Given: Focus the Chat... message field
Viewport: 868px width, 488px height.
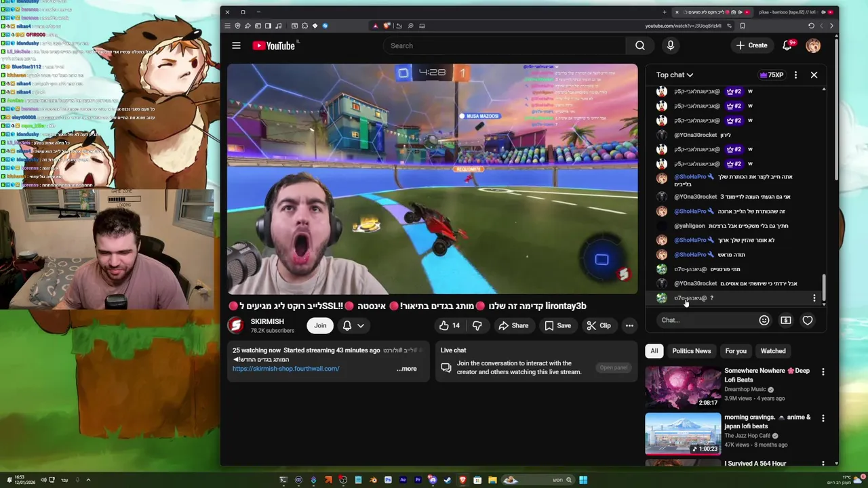Looking at the screenshot, I should pyautogui.click(x=705, y=320).
